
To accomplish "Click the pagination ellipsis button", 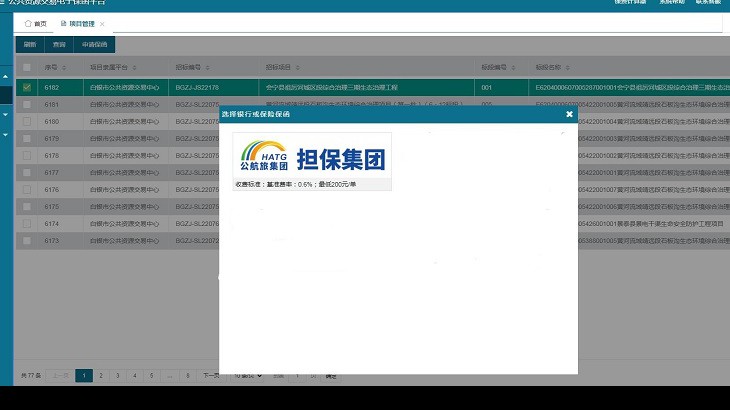I will tap(169, 376).
